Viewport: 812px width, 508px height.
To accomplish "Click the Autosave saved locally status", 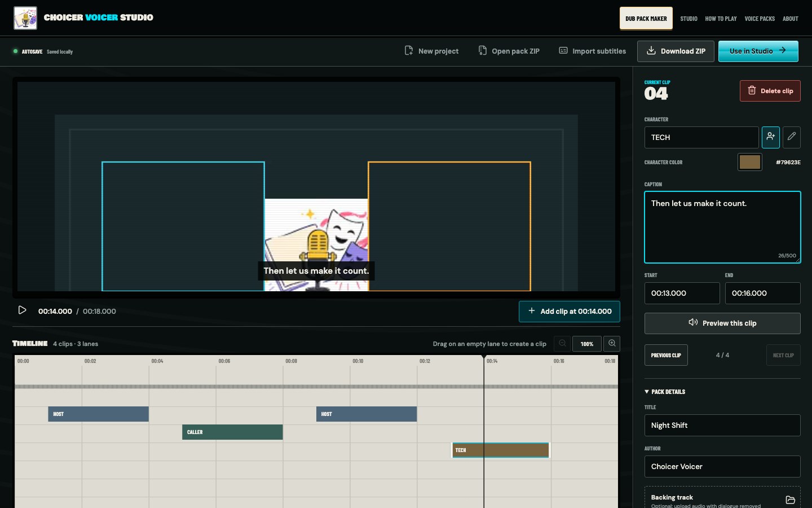I will click(x=43, y=51).
